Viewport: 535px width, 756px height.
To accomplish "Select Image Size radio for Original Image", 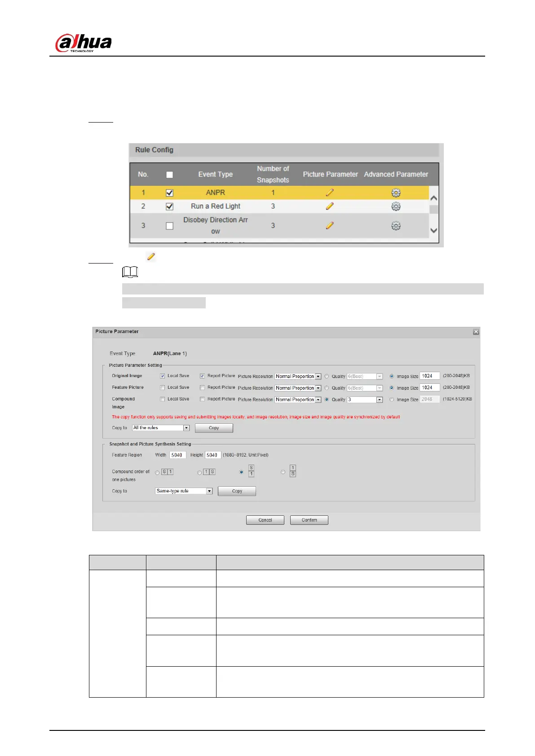I will point(392,377).
